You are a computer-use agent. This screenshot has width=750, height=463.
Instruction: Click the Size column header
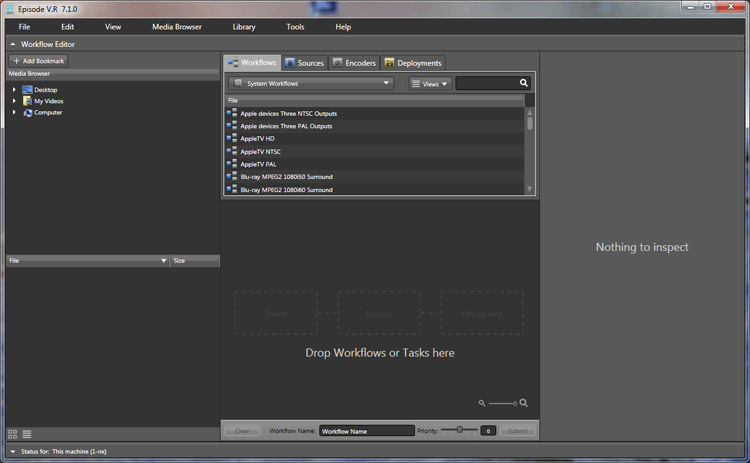pos(195,261)
